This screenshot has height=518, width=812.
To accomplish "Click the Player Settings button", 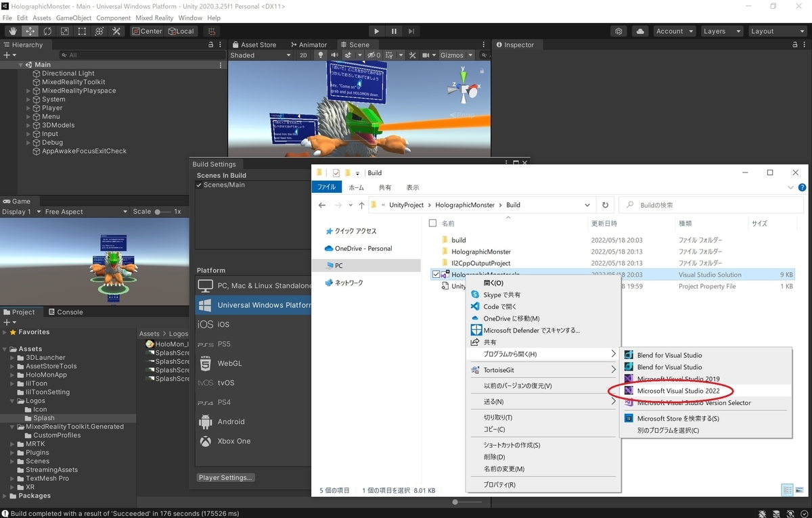I will pyautogui.click(x=225, y=477).
